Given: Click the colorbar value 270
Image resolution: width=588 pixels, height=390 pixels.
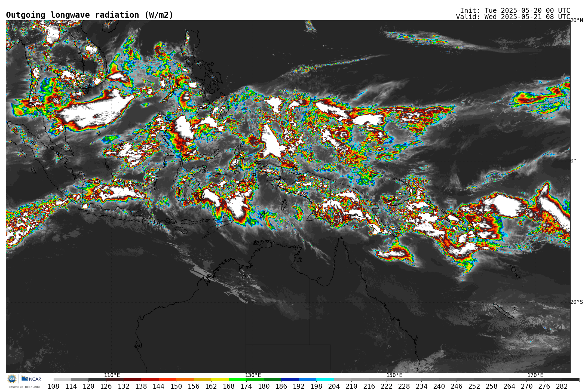Looking at the screenshot, I should [x=526, y=386].
